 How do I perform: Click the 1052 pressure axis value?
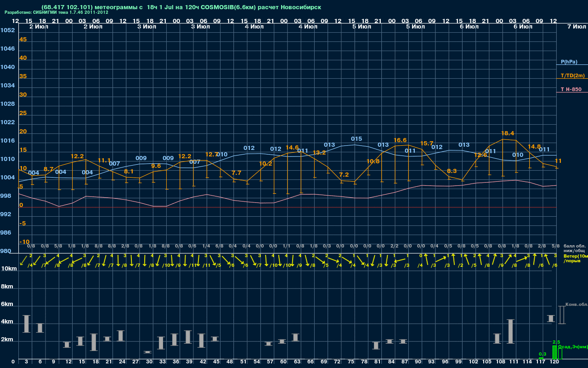click(8, 30)
